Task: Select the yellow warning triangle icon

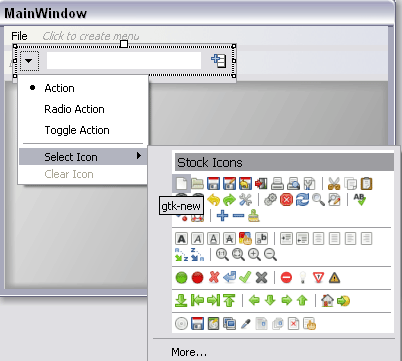Action: 334,278
